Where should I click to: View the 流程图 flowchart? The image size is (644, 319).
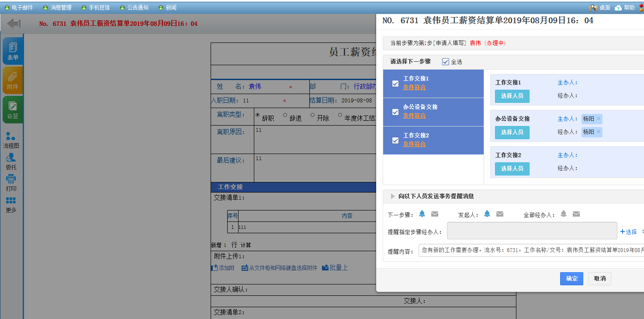11,140
